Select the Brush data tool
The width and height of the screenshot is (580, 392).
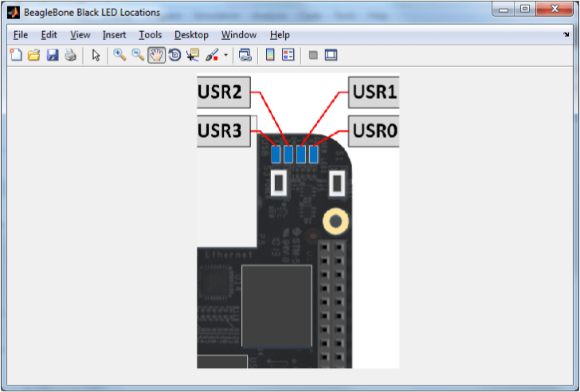coord(211,55)
